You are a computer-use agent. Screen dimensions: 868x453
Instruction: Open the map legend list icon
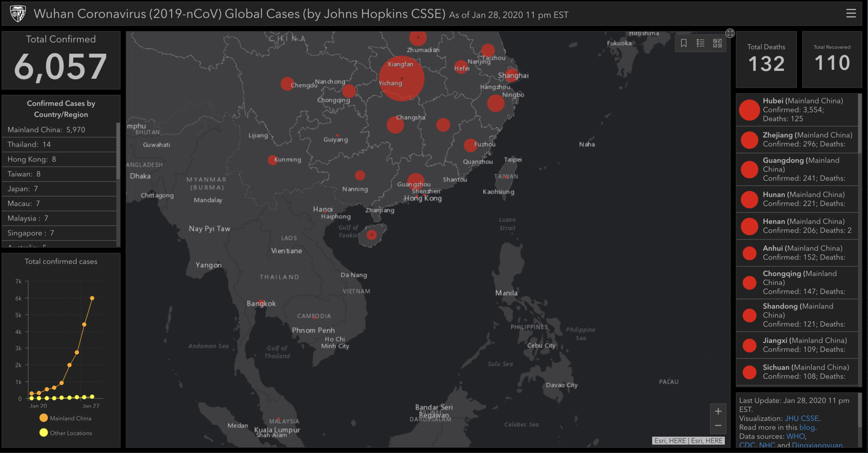[x=701, y=43]
